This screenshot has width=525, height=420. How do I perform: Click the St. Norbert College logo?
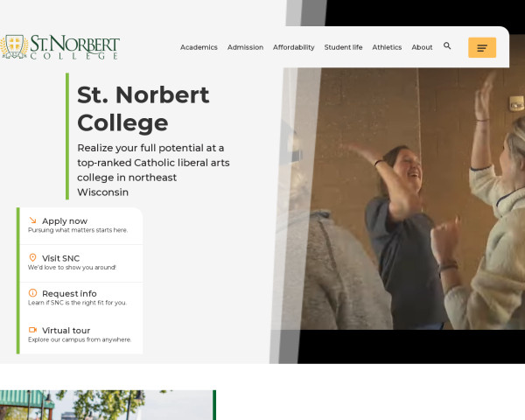click(x=59, y=47)
